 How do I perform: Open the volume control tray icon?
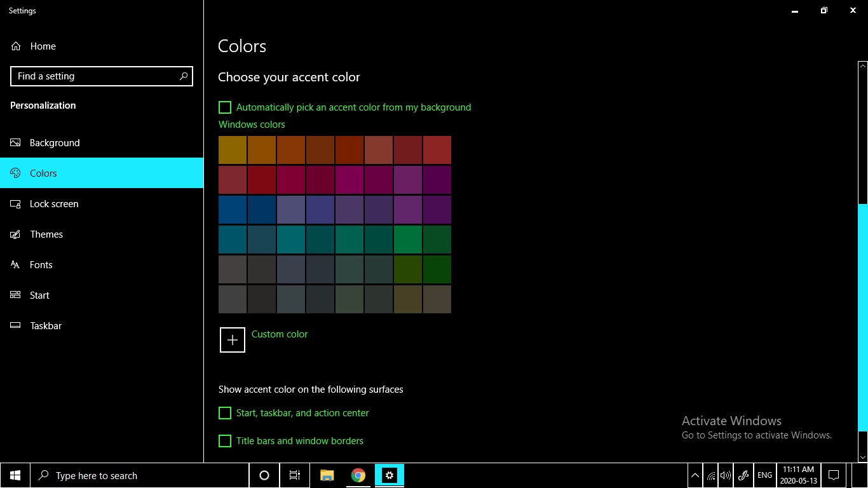click(726, 475)
